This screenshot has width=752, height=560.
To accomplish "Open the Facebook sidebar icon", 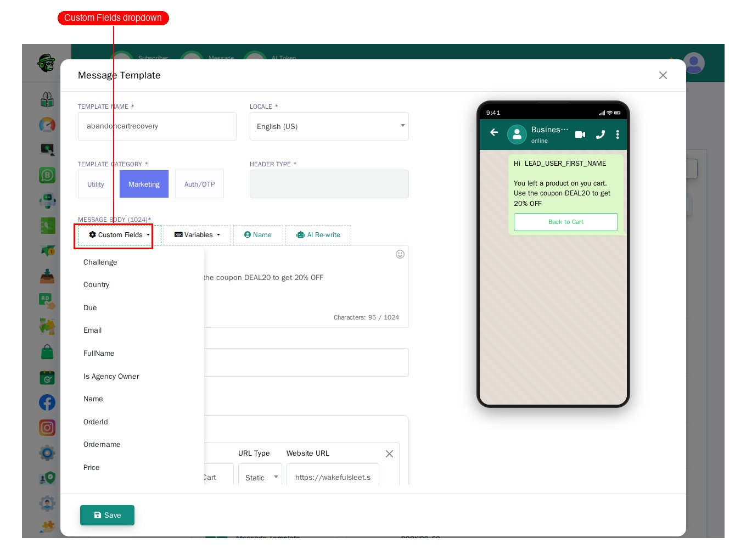I will point(47,402).
